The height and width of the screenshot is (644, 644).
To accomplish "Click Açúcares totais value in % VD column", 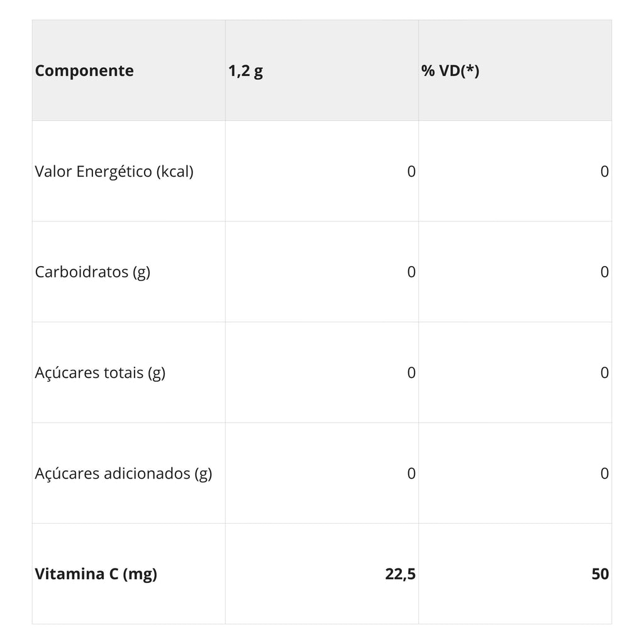I will click(x=604, y=373).
